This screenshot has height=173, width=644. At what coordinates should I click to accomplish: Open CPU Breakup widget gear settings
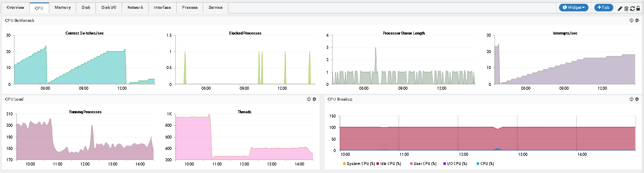click(x=637, y=99)
